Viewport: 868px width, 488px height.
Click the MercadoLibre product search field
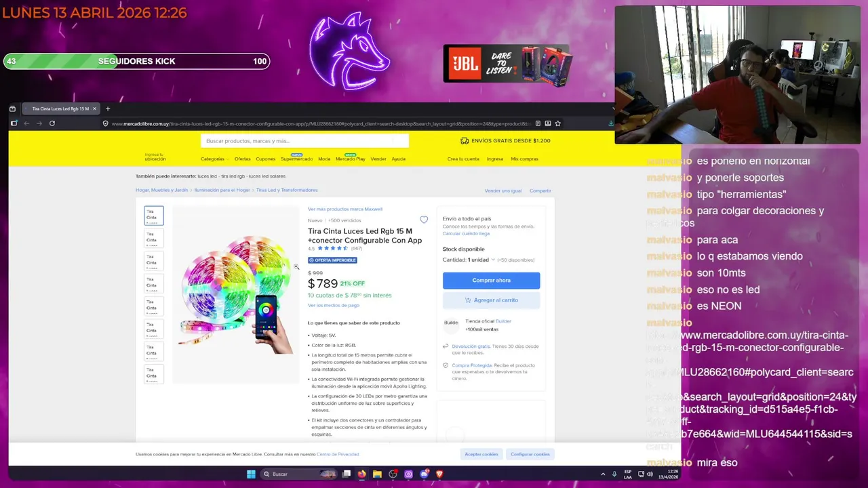point(304,141)
